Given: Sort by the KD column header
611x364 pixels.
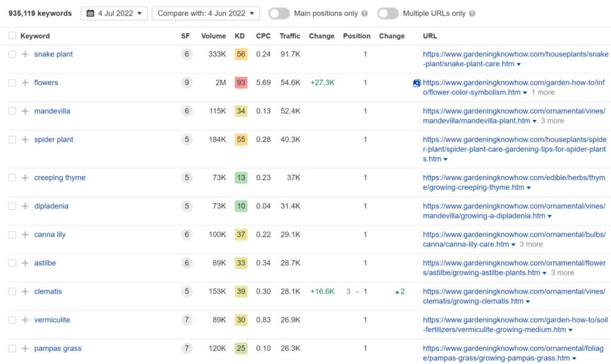Looking at the screenshot, I should [240, 36].
